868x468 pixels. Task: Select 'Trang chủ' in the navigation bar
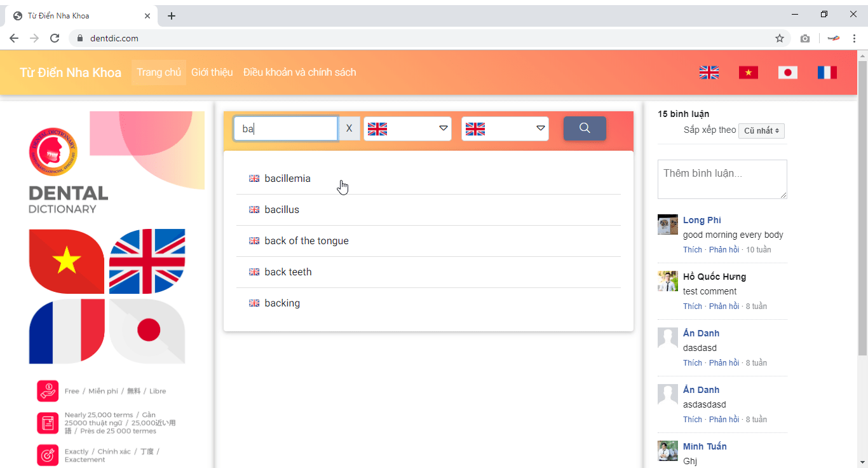(x=159, y=72)
